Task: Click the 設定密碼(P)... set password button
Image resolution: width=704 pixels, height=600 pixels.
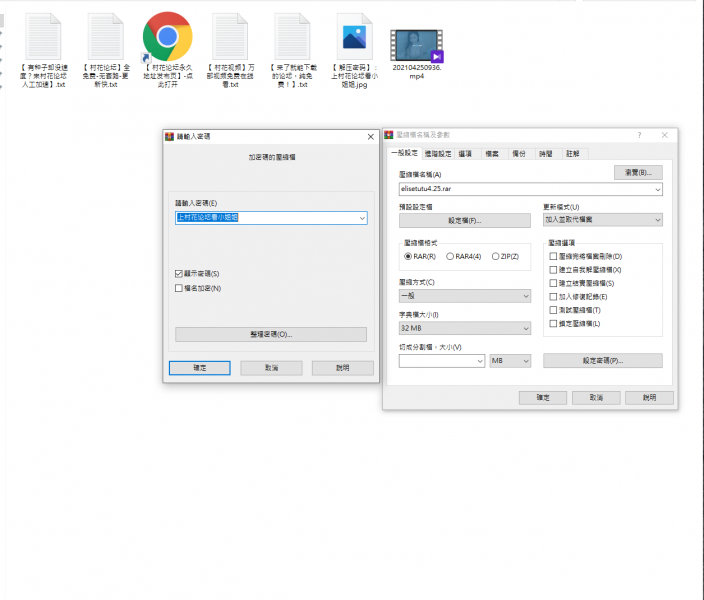Action: point(602,360)
